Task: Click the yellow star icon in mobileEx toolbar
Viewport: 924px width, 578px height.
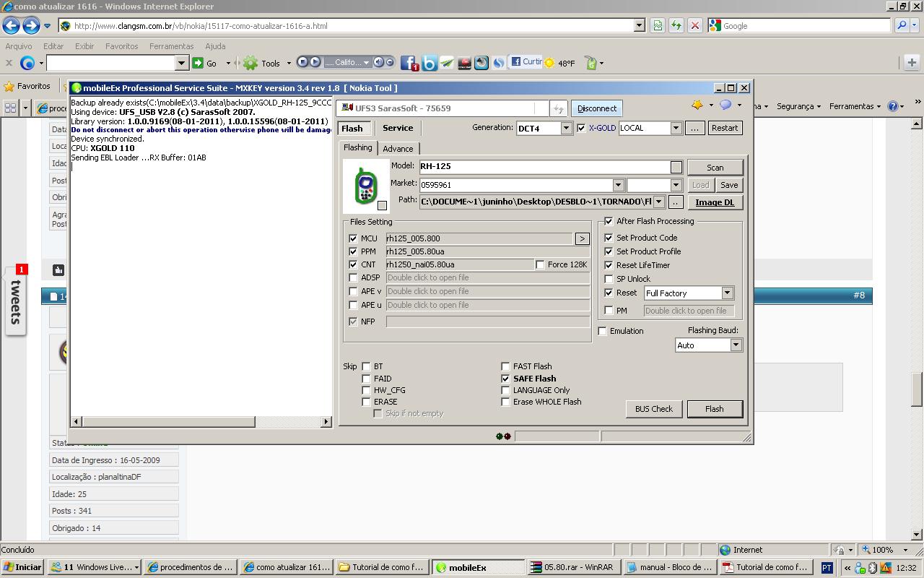Action: coord(697,105)
